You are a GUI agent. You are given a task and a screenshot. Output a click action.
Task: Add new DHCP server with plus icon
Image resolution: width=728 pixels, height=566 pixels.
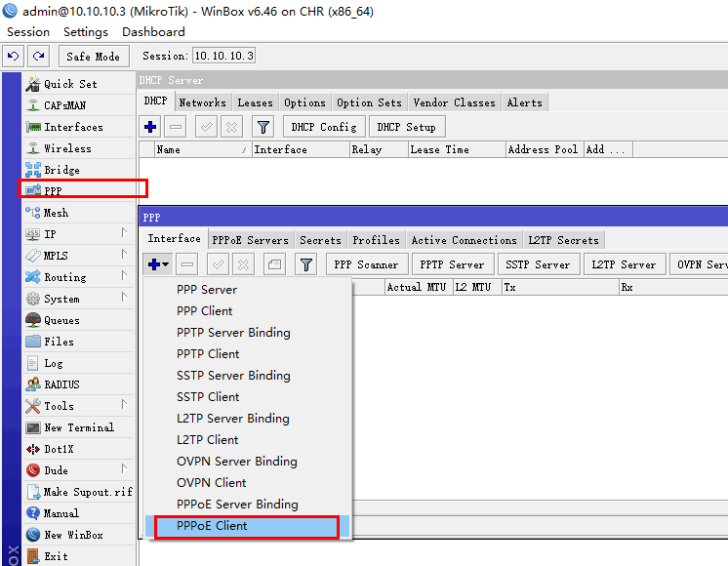pos(150,127)
